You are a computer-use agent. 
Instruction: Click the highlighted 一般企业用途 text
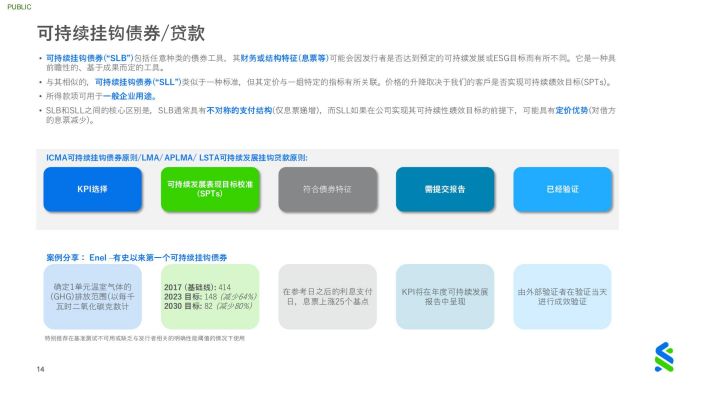point(130,96)
